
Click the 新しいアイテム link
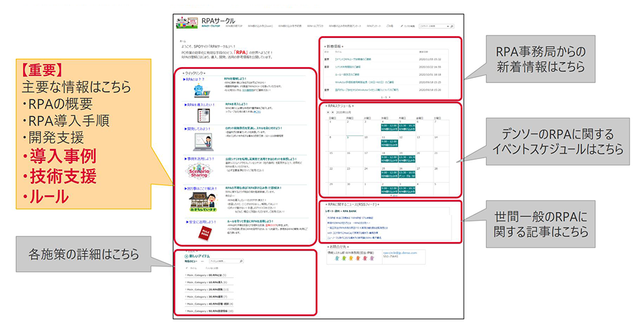click(200, 256)
